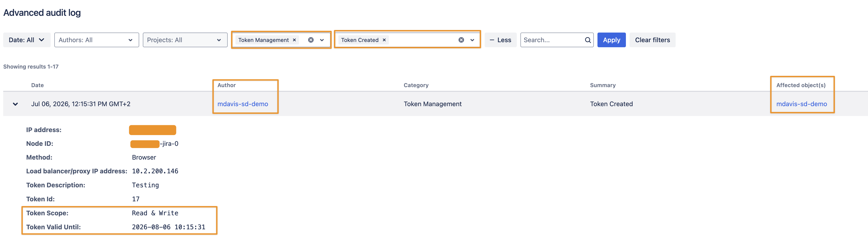Click the Token Description value Testing

[145, 185]
